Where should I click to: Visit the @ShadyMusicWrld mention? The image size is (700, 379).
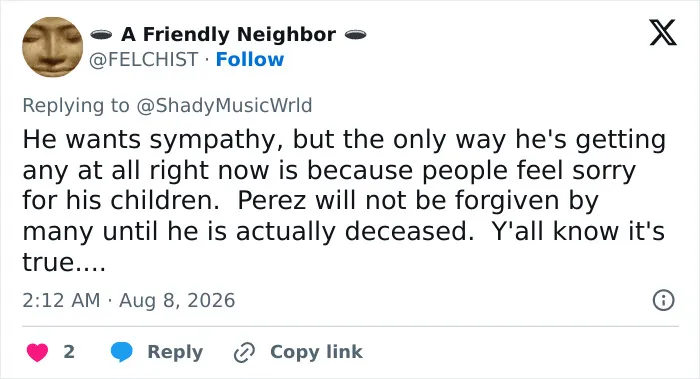224,106
